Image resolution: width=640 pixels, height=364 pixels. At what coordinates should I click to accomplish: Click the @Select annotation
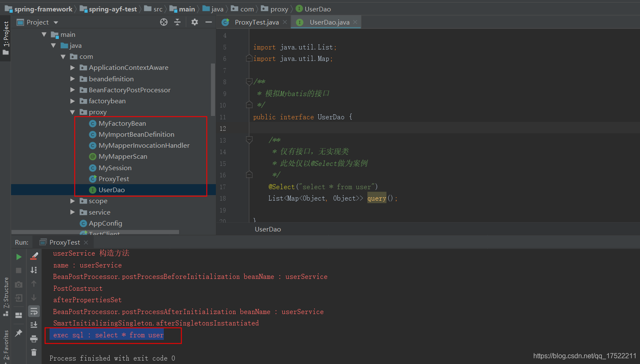pos(281,187)
